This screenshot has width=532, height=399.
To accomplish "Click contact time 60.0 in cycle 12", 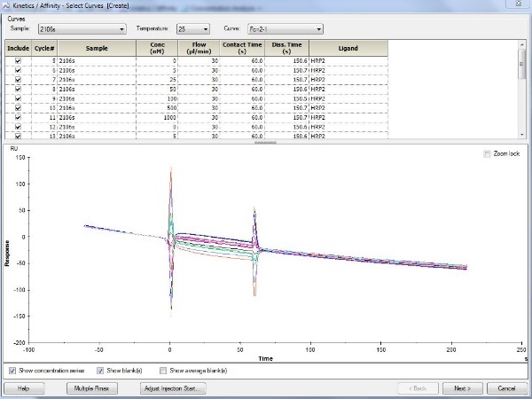I will [x=242, y=127].
